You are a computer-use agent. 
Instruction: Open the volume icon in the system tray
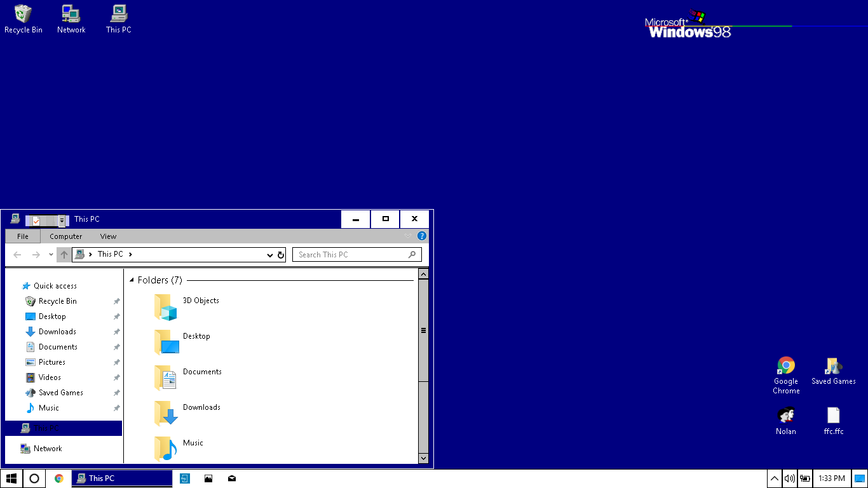coord(789,478)
